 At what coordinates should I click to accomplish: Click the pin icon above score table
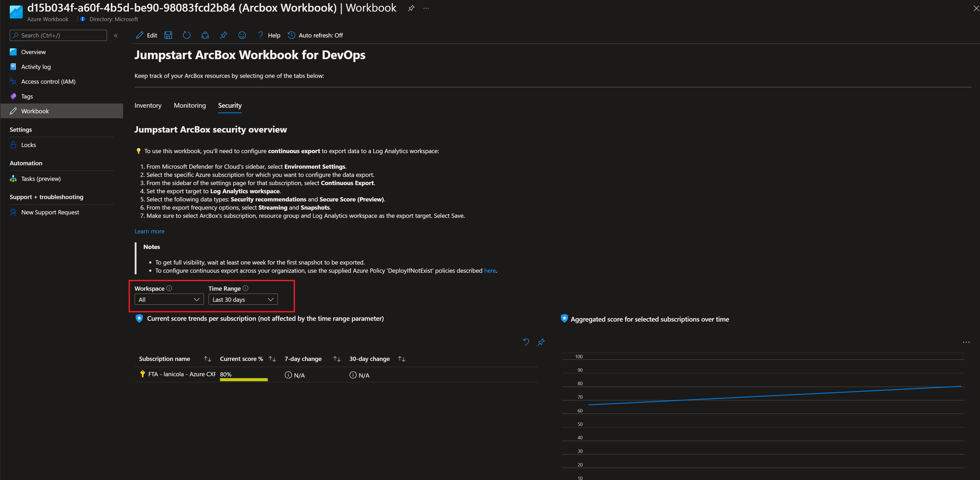click(541, 342)
